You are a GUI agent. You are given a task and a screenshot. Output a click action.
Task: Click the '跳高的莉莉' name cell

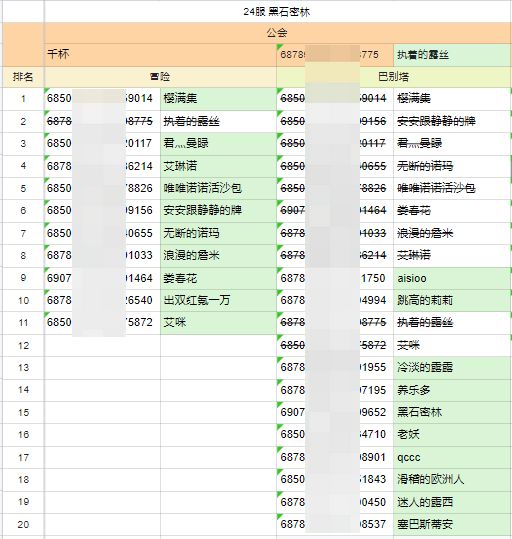click(x=452, y=300)
